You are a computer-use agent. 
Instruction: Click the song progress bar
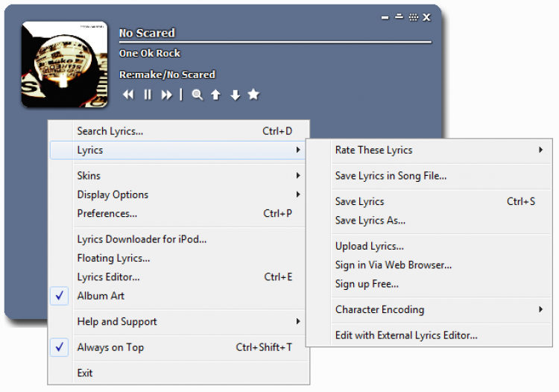275,42
